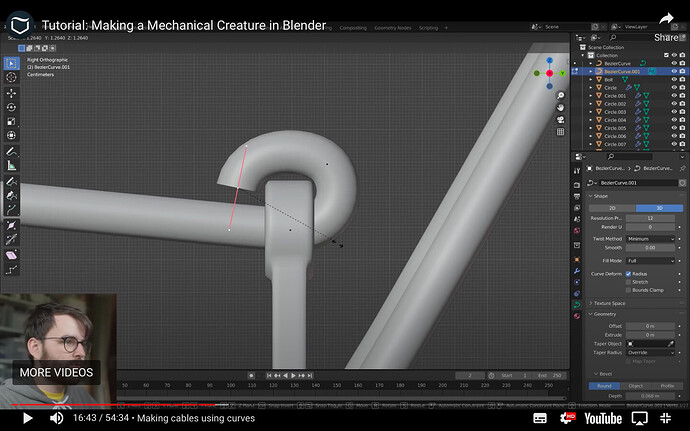Select the Curve Pen tool
Viewport: 690px width, 431px height.
11,195
